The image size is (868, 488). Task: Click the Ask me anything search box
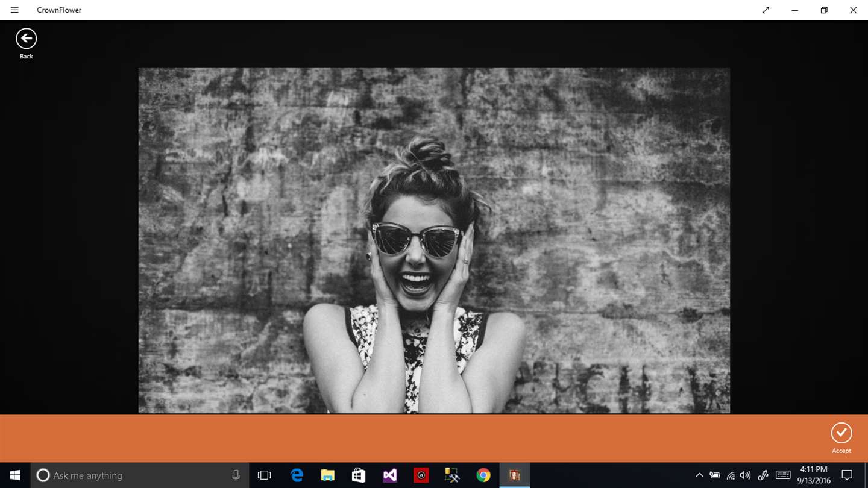(x=139, y=475)
